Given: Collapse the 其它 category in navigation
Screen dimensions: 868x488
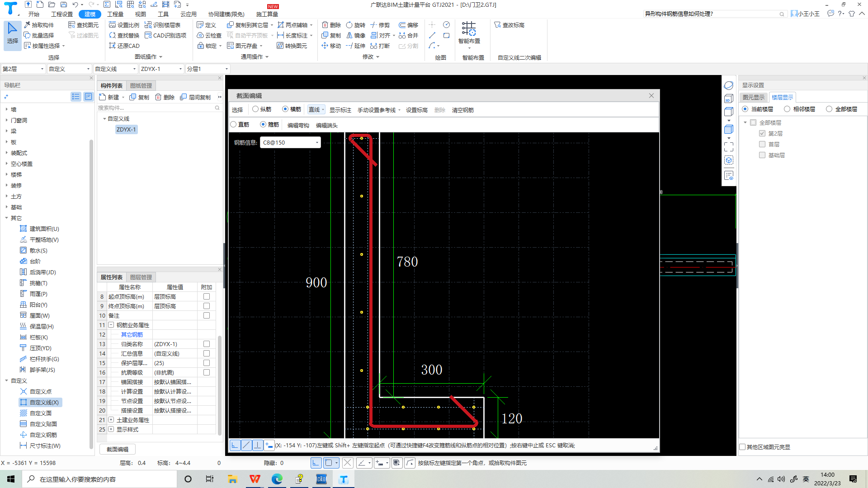Looking at the screenshot, I should coord(6,218).
